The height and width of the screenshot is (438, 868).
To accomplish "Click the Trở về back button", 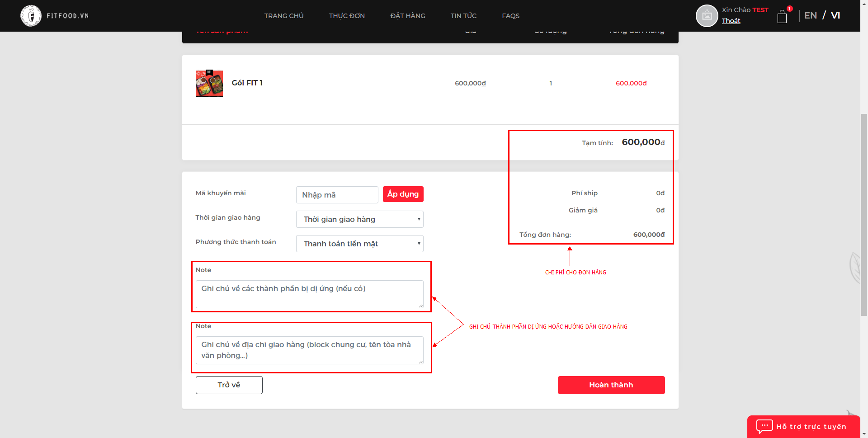I will tap(229, 385).
